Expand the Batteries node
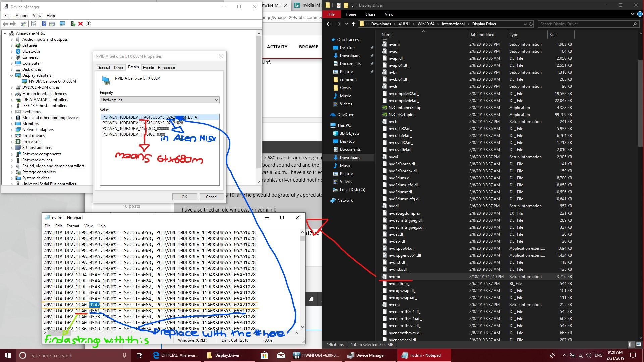644x362 pixels. (12, 45)
